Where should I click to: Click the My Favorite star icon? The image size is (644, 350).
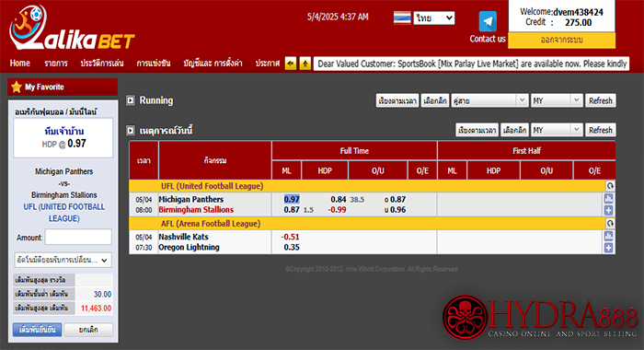click(x=17, y=87)
